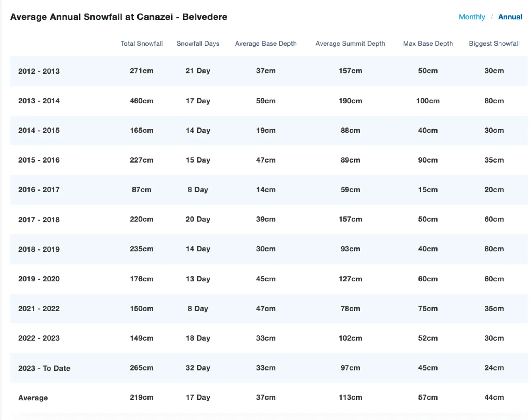Click the Average Base Depth column header
The width and height of the screenshot is (531, 420).
click(x=266, y=43)
